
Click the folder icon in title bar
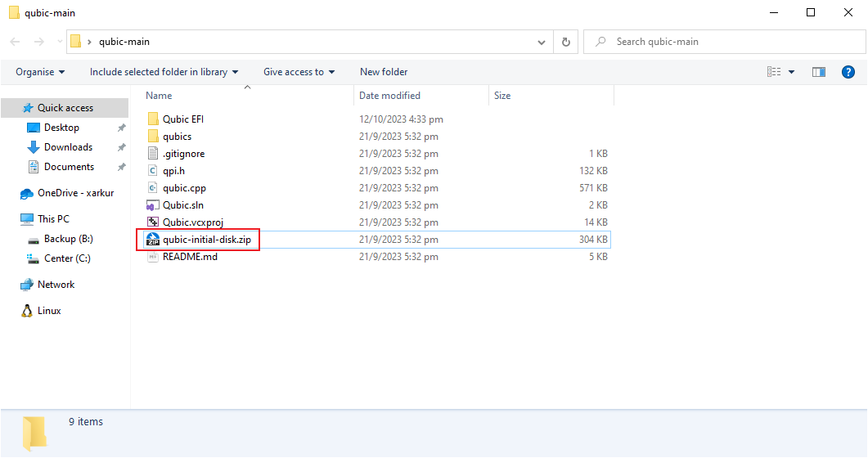[15, 12]
